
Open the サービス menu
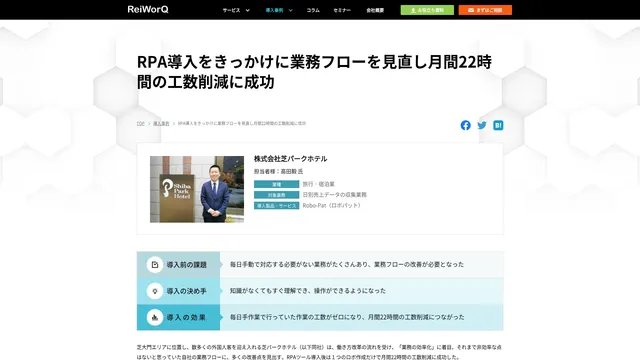231,10
